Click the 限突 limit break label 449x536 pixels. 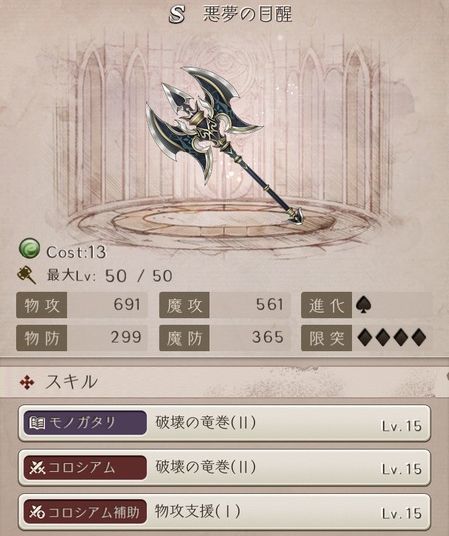pos(327,338)
